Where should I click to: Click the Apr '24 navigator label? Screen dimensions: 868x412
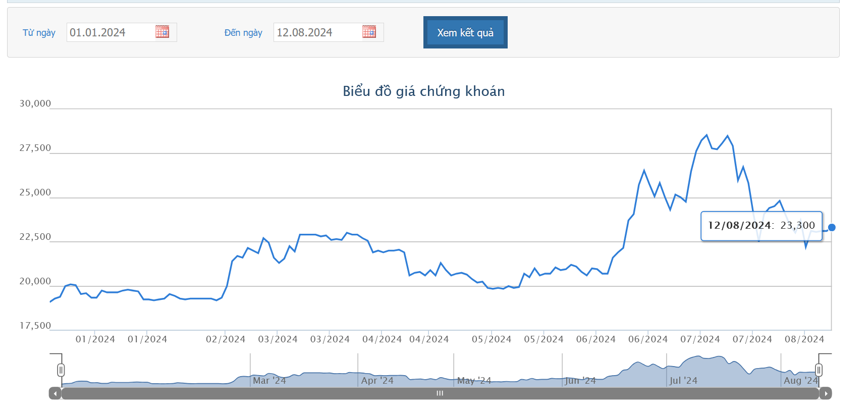point(377,380)
